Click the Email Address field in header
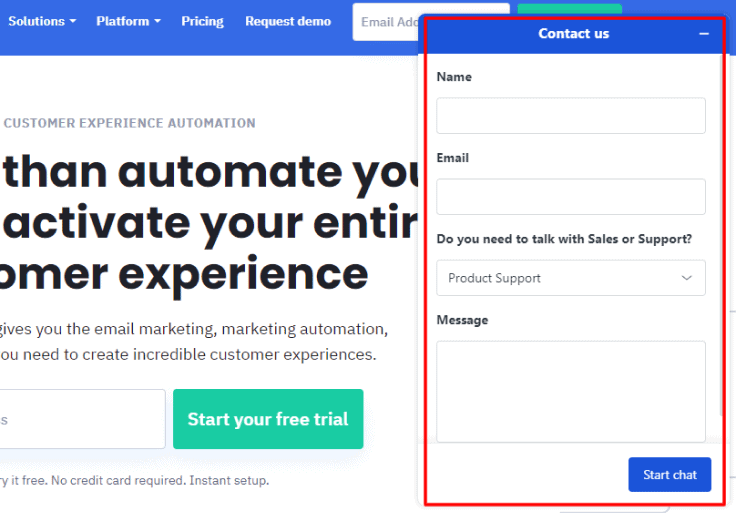Image resolution: width=736 pixels, height=513 pixels. point(385,21)
